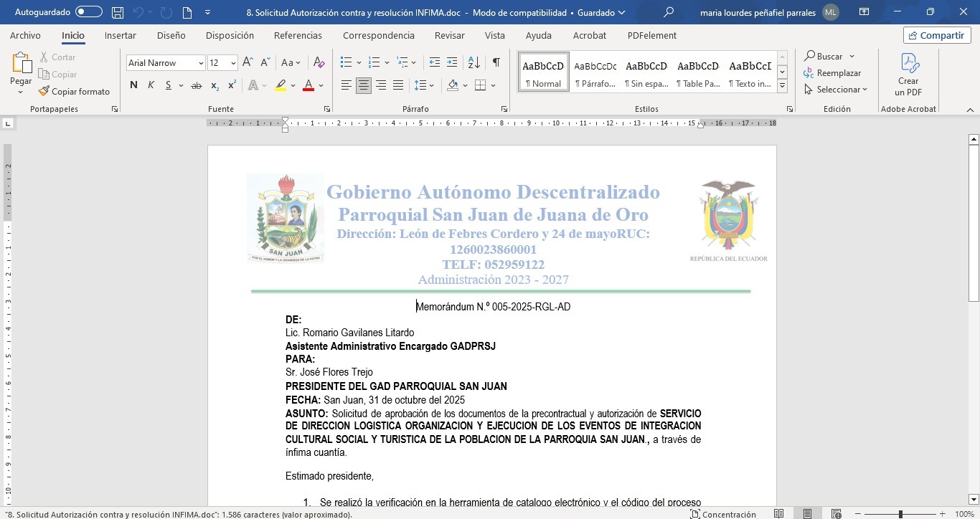Open the Insertar ribbon tab
The height and width of the screenshot is (519, 980).
coord(120,35)
